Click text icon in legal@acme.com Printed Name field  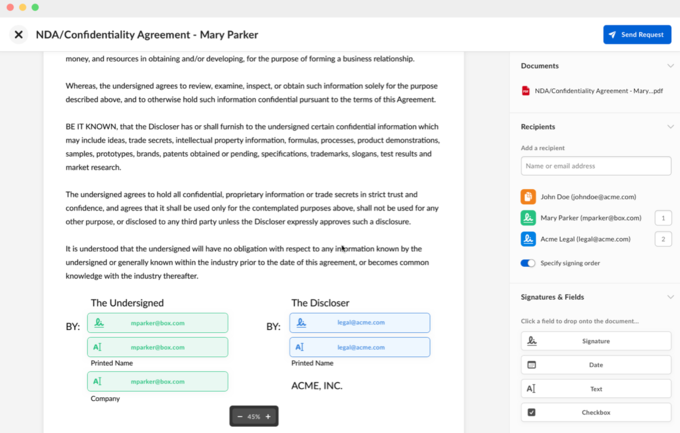click(300, 347)
